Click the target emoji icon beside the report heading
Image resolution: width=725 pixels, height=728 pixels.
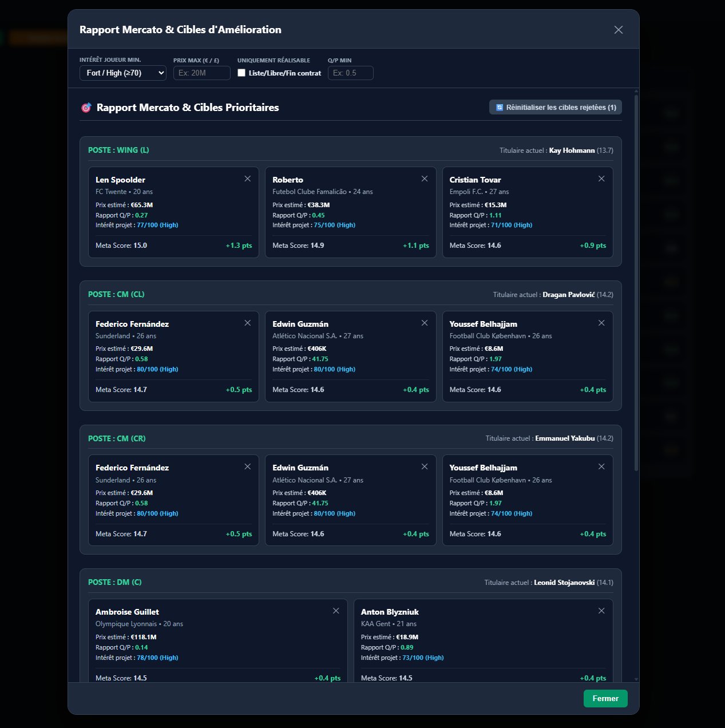[86, 108]
